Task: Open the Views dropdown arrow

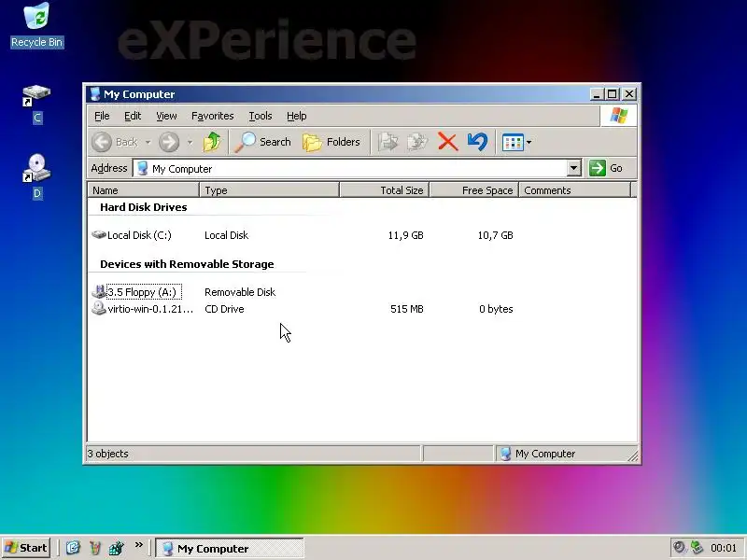Action: coord(529,143)
